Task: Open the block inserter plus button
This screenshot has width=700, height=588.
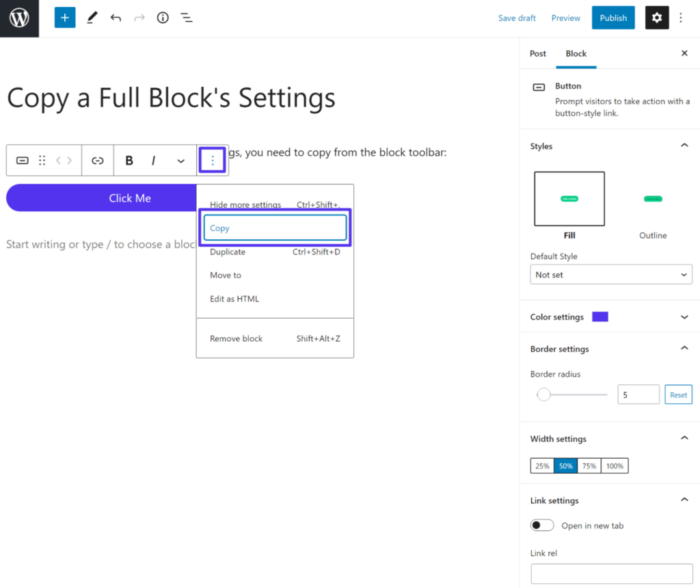Action: (x=65, y=18)
